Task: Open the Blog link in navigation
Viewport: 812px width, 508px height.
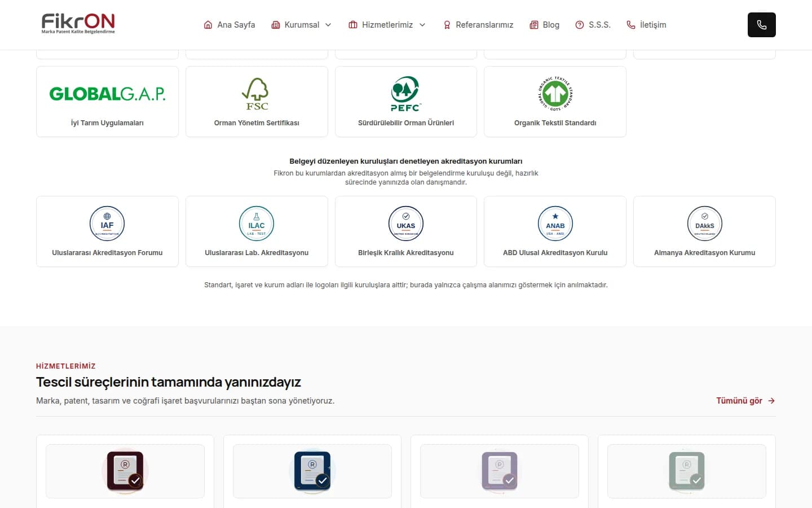Action: pyautogui.click(x=544, y=25)
